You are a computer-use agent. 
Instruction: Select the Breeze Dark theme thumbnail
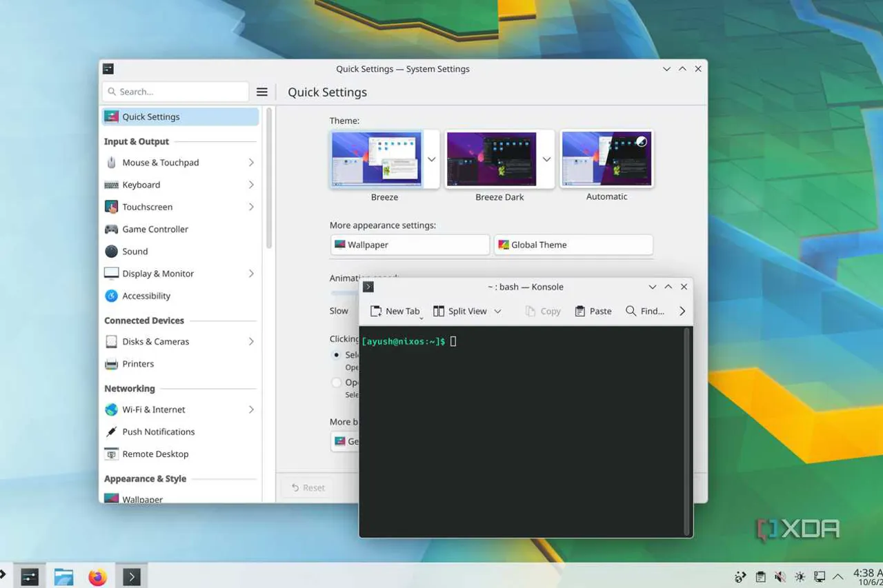[x=492, y=159]
